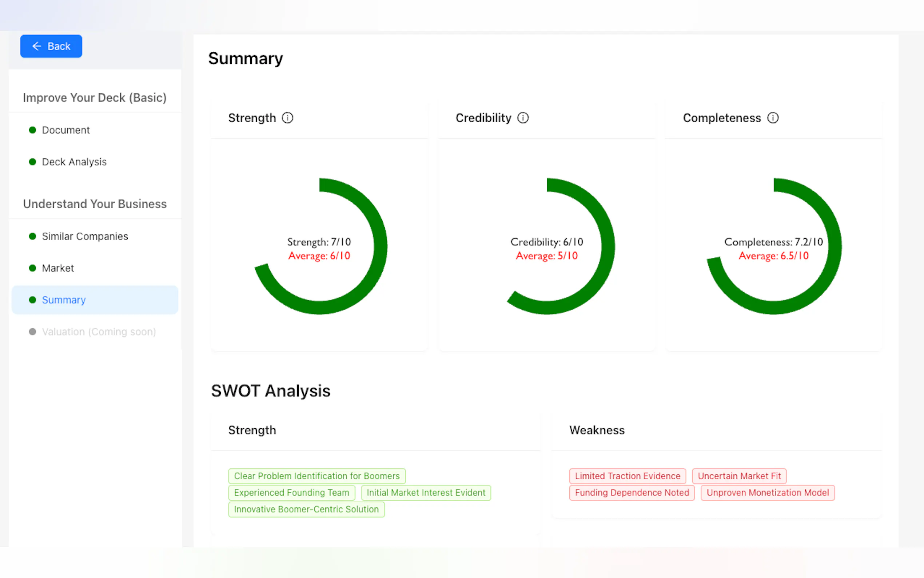Screen dimensions: 924x578
Task: Click 'Clear Problem Identification for Boomers' tag
Action: tap(316, 476)
